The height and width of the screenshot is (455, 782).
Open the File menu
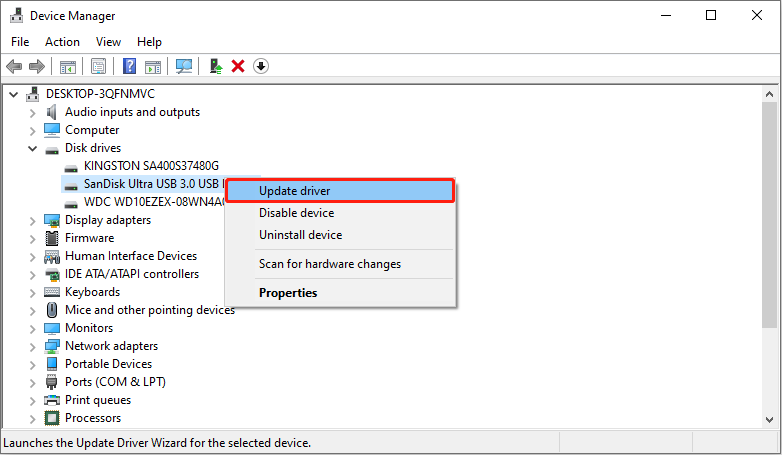pos(20,42)
